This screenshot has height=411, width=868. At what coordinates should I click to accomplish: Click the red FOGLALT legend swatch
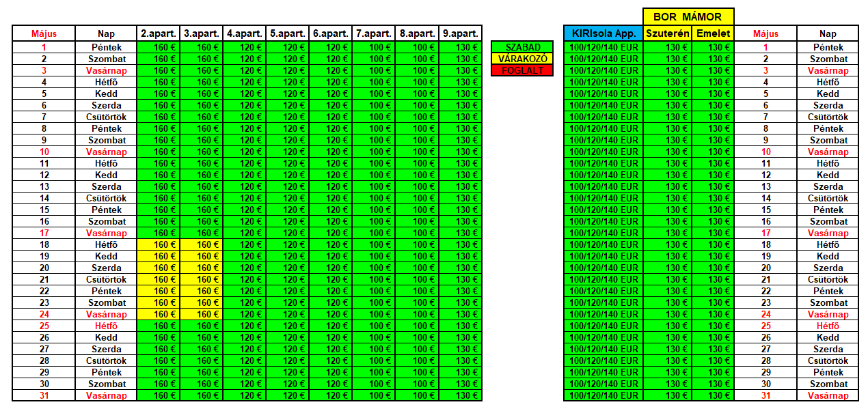(521, 70)
